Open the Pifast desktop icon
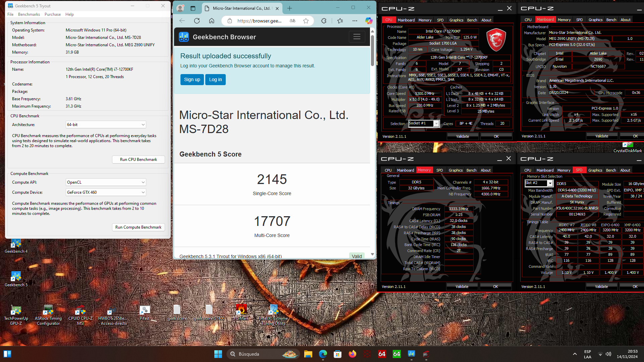The width and height of the screenshot is (644, 362). pyautogui.click(x=145, y=312)
